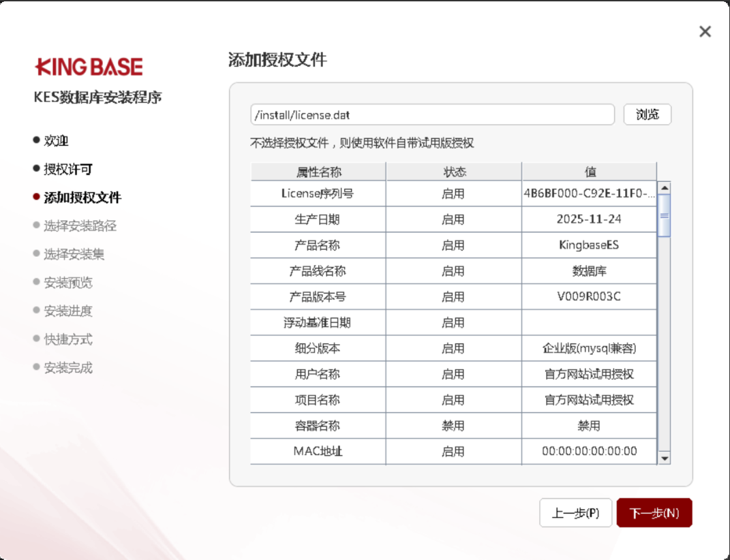
Task: Go back with 上一步(P) button
Action: coord(575,512)
